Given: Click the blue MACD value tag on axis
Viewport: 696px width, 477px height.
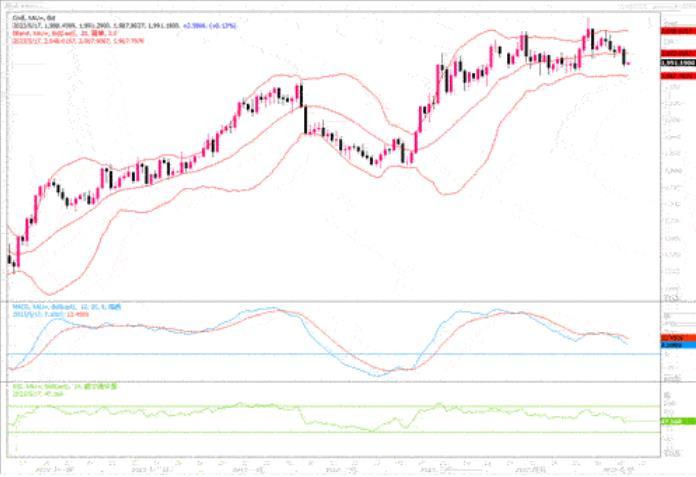Looking at the screenshot, I should (675, 344).
